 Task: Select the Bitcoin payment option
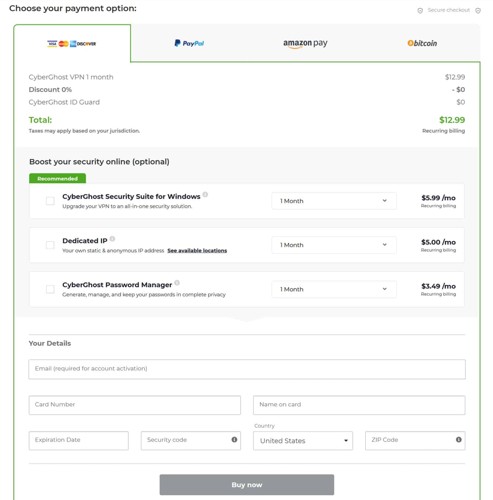pos(422,43)
